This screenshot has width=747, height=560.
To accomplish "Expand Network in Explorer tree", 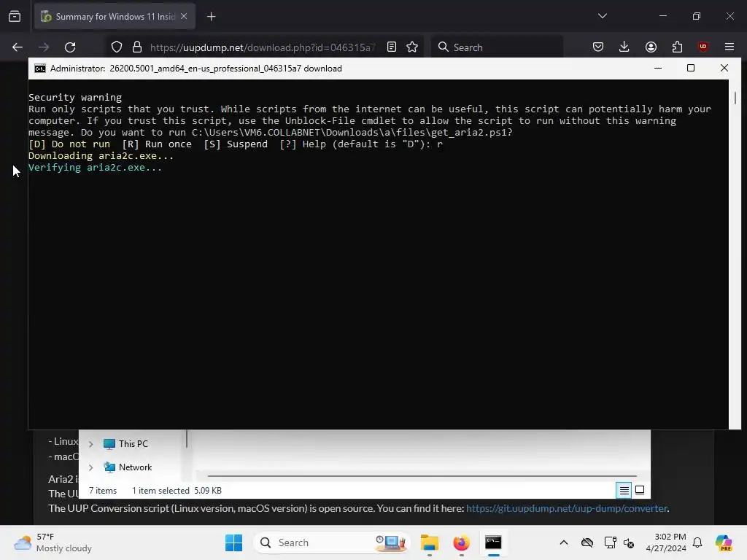I will pos(90,467).
